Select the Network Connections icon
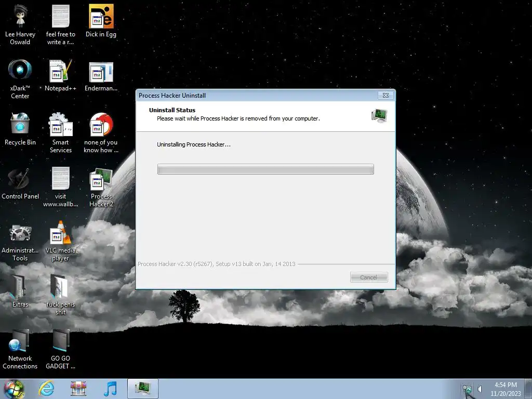 pos(20,349)
